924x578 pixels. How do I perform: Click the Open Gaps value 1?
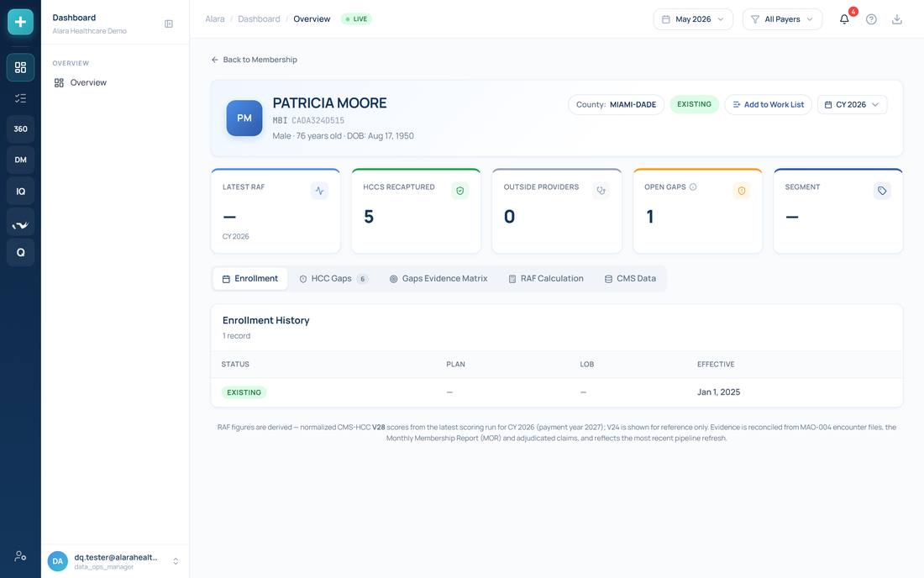[650, 217]
